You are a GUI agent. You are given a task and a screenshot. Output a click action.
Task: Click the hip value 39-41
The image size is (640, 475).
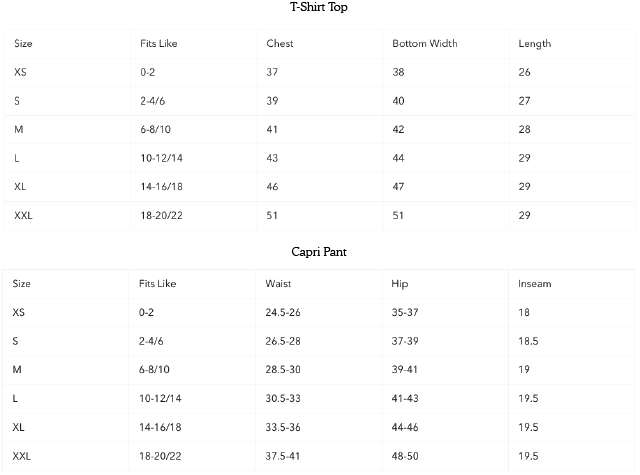pyautogui.click(x=405, y=370)
